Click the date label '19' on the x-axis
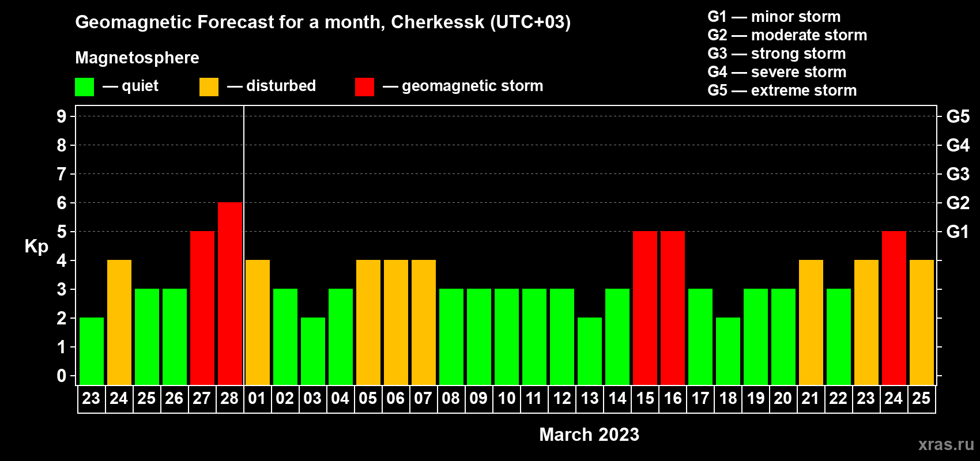Image resolution: width=980 pixels, height=461 pixels. [x=755, y=399]
